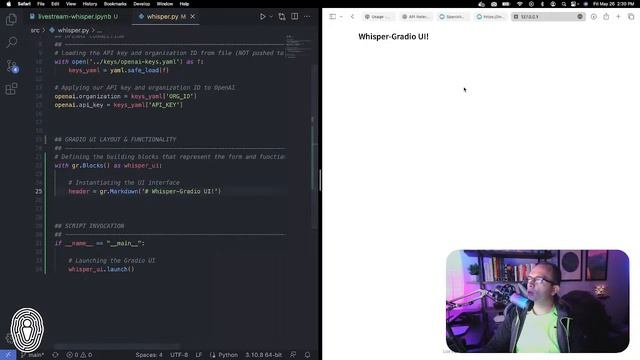Image resolution: width=640 pixels, height=360 pixels.
Task: Open the editor More Actions ellipsis menu
Action: tap(307, 17)
